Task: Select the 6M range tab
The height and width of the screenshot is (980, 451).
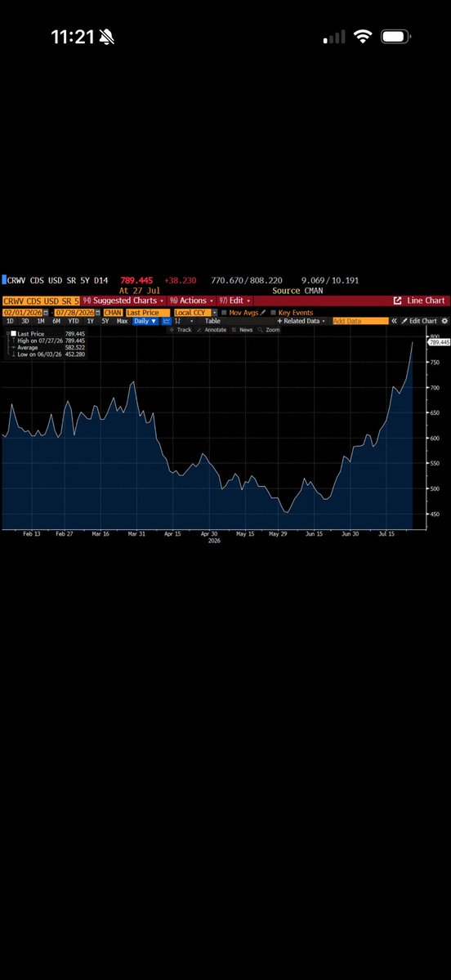Action: point(56,321)
